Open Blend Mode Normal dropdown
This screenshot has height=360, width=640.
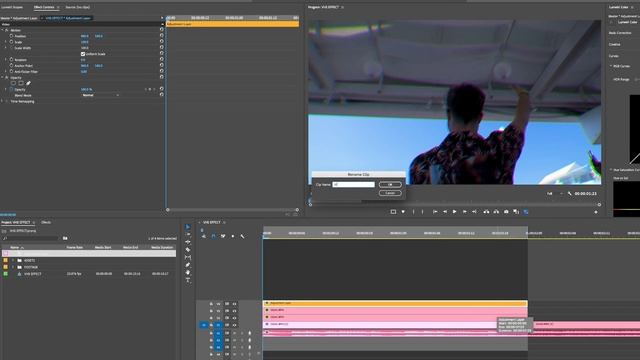click(101, 95)
